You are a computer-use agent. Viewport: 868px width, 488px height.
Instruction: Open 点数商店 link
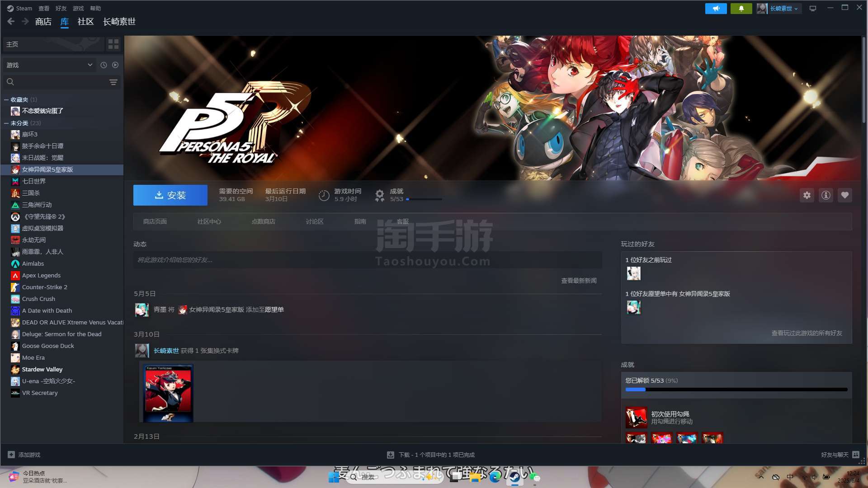coord(264,221)
